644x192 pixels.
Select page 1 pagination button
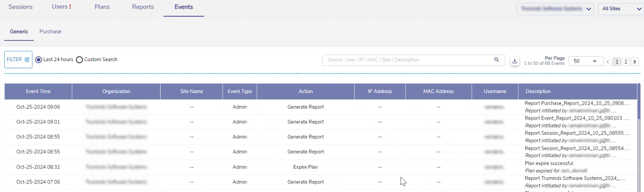[x=617, y=62]
